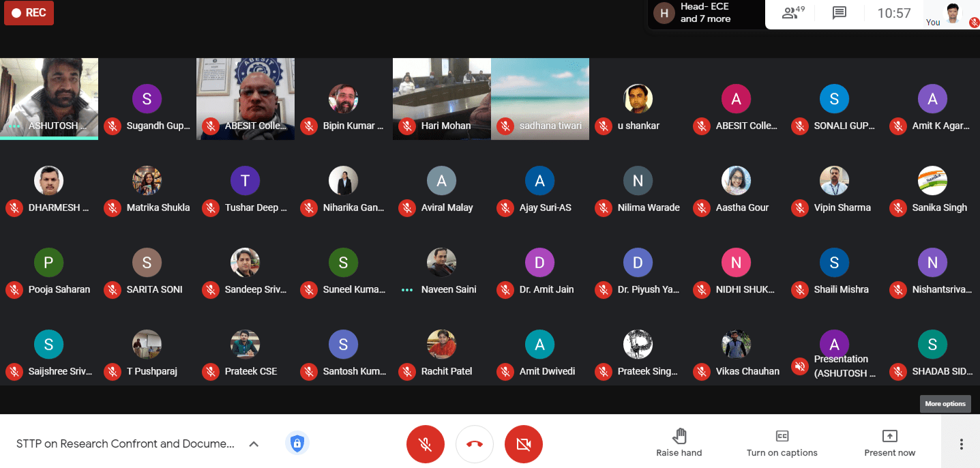Click the STTP on Research meeting title
The height and width of the screenshot is (468, 980).
[x=125, y=444]
